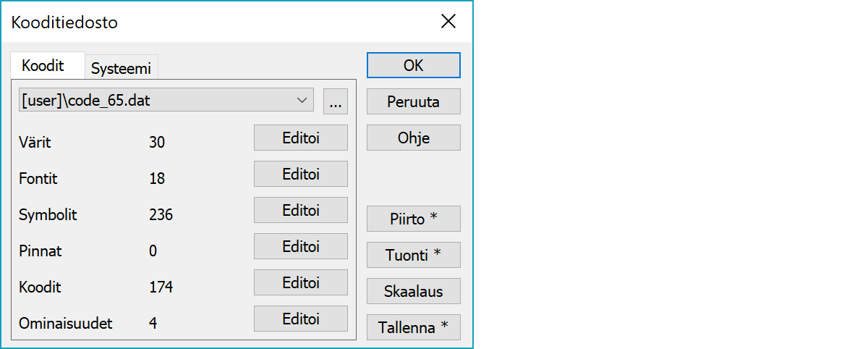The height and width of the screenshot is (349, 868).
Task: Select the Koodit tab
Action: 43,65
